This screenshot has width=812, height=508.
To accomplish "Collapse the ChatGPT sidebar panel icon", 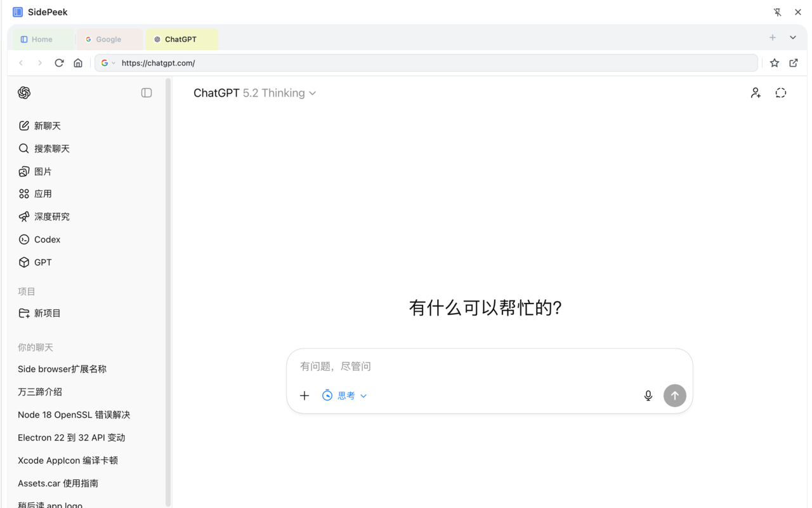I will [147, 93].
